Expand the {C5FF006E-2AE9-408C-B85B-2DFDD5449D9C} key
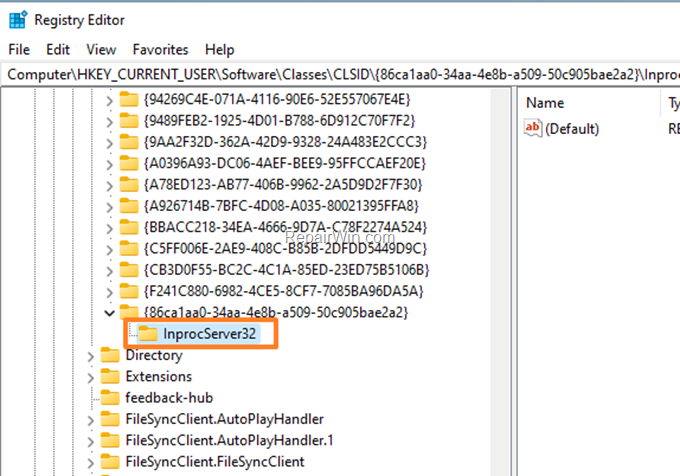 [x=109, y=250]
